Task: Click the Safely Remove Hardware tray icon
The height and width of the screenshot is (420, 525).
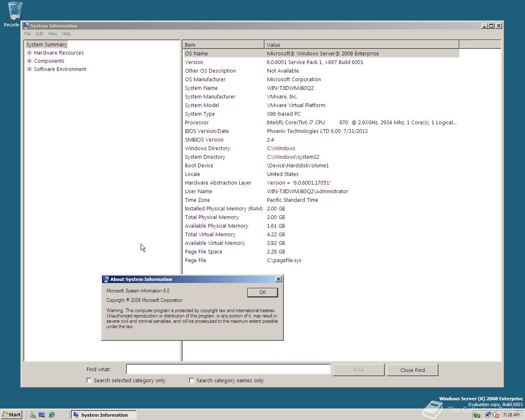Action: pyautogui.click(x=477, y=415)
